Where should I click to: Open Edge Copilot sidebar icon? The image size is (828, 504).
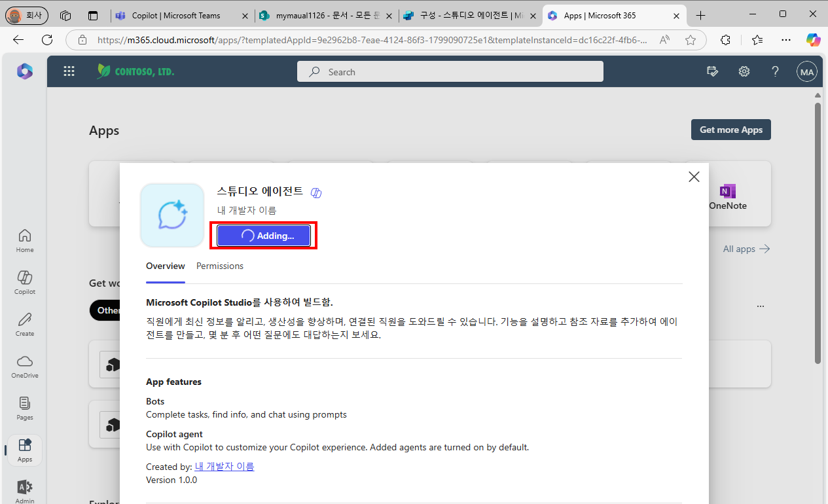point(813,40)
